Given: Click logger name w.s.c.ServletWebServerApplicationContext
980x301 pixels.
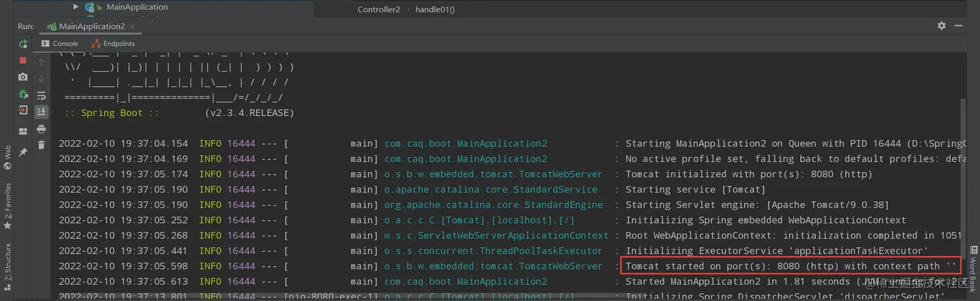Looking at the screenshot, I should 496,235.
